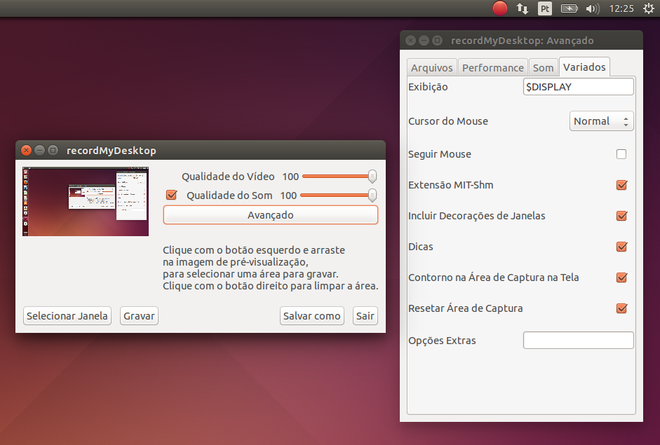Image resolution: width=660 pixels, height=445 pixels.
Task: Disable the Extensão MIT-Shm checkbox
Action: coord(622,185)
